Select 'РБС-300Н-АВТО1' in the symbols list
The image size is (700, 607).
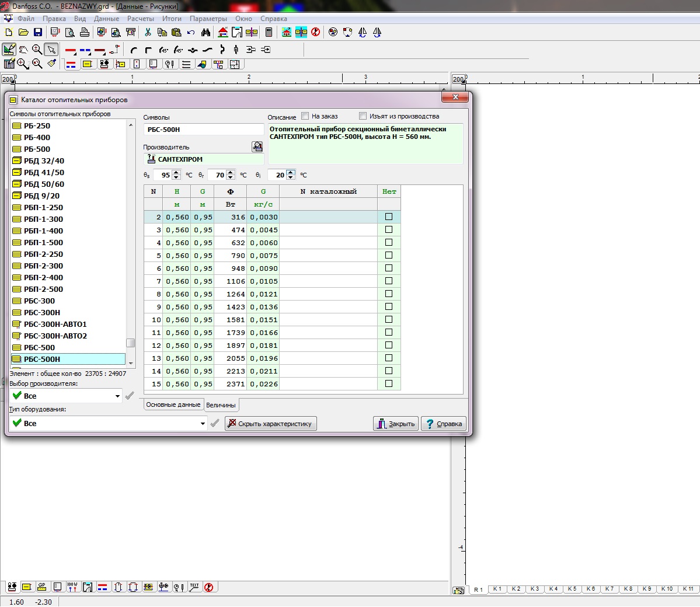55,324
